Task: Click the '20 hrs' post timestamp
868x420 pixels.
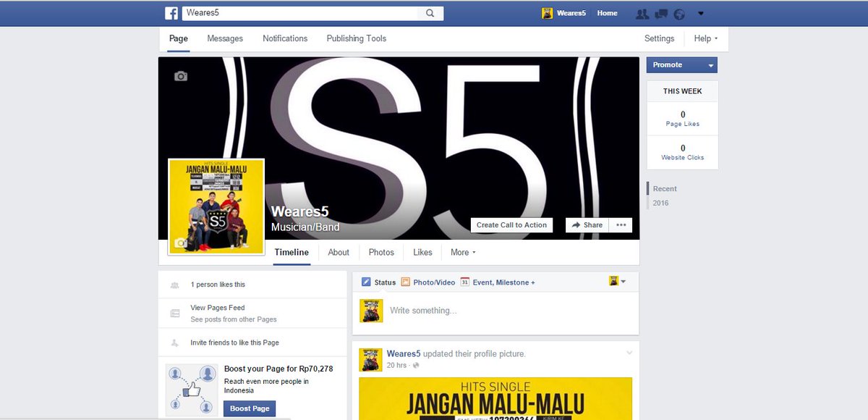Action: 397,366
